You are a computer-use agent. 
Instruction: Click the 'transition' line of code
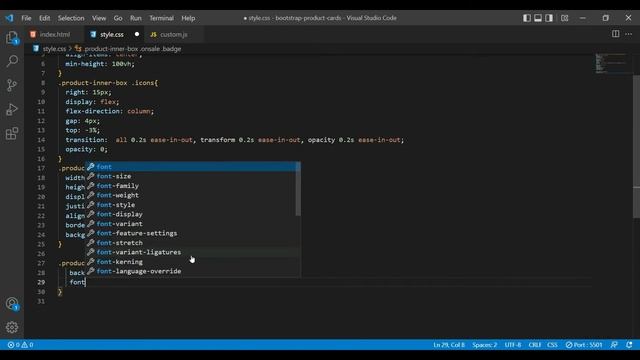coord(235,140)
